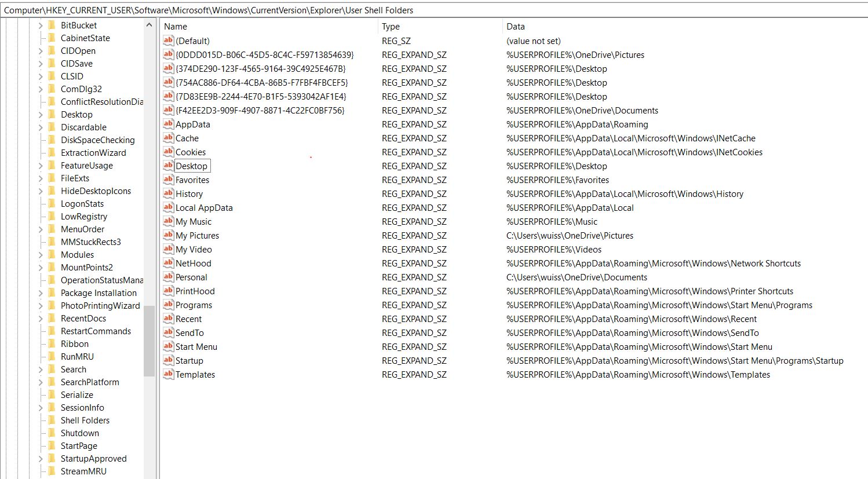Click the folder icon of CLSID key
868x479 pixels.
tap(52, 76)
